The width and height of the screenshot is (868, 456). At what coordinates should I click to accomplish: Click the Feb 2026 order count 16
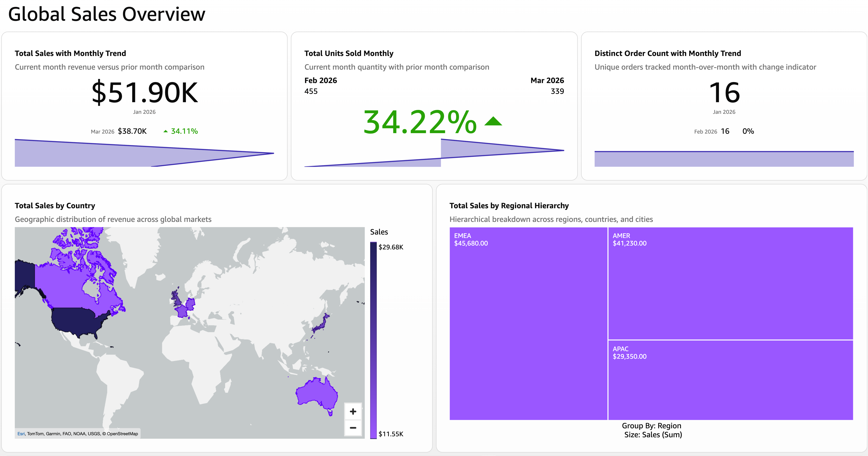(725, 131)
